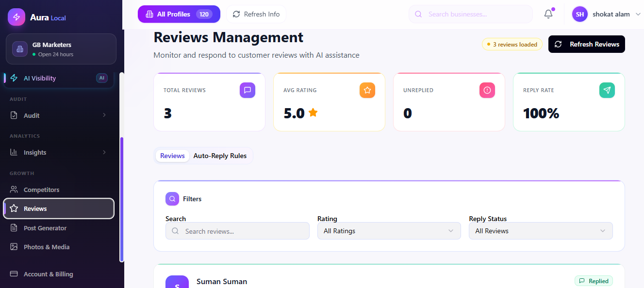Click the Refresh Info button
Image resolution: width=644 pixels, height=288 pixels.
256,14
